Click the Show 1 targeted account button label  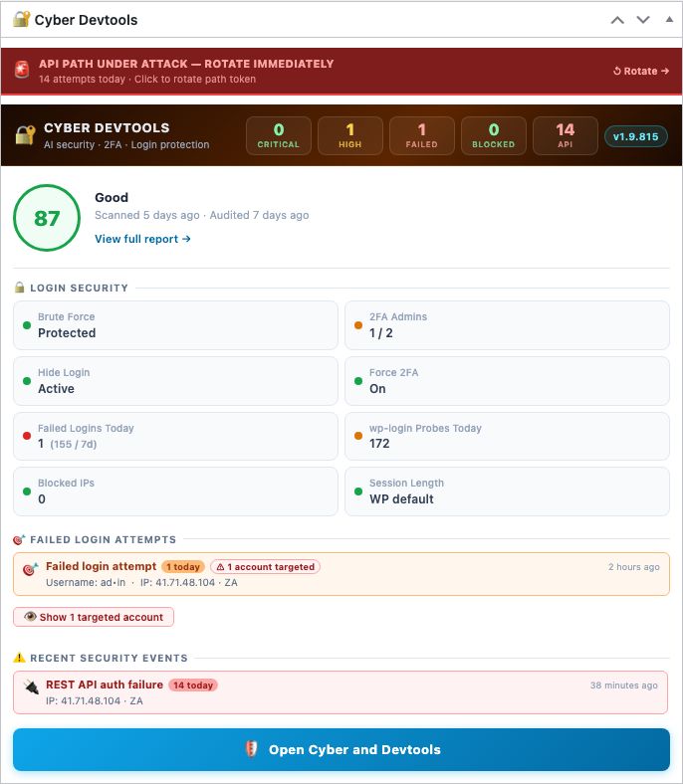point(102,617)
